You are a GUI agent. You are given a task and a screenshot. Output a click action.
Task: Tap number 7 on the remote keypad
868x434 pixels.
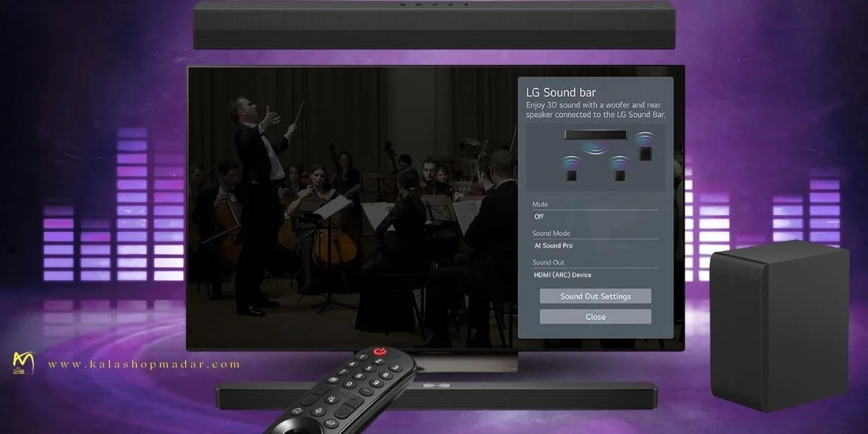click(x=342, y=372)
